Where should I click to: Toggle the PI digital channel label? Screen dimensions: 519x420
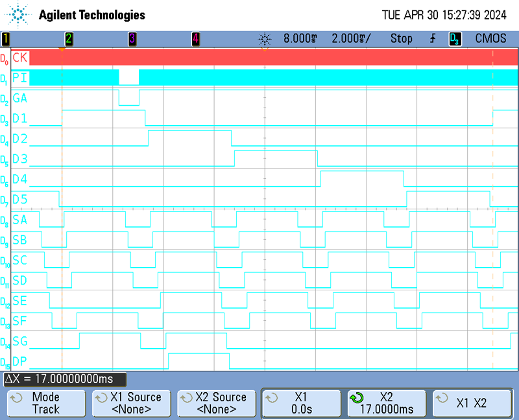point(20,78)
